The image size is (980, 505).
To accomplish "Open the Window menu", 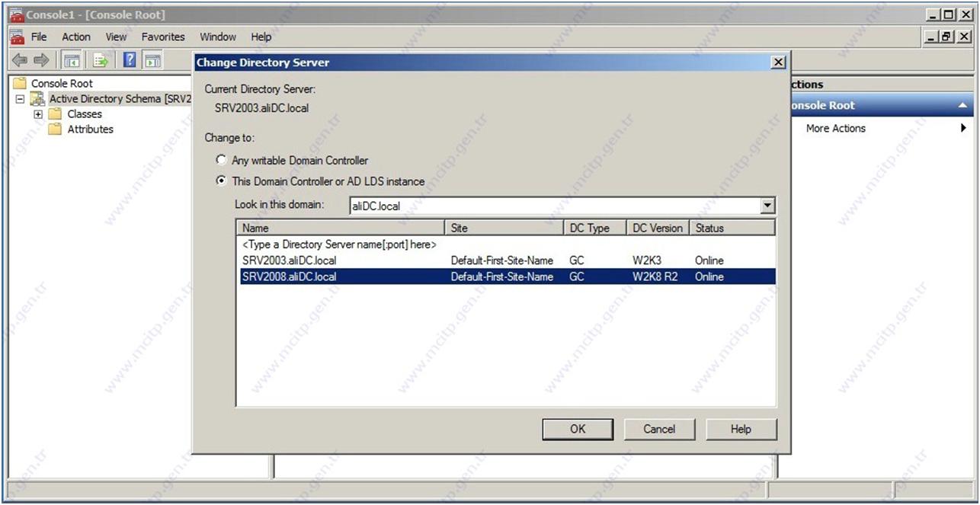I will pyautogui.click(x=218, y=37).
